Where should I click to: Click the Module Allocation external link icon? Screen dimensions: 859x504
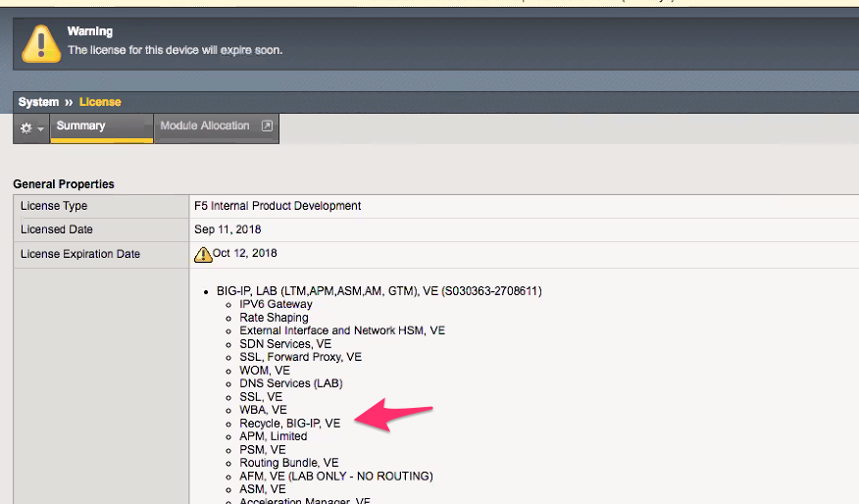(x=267, y=126)
